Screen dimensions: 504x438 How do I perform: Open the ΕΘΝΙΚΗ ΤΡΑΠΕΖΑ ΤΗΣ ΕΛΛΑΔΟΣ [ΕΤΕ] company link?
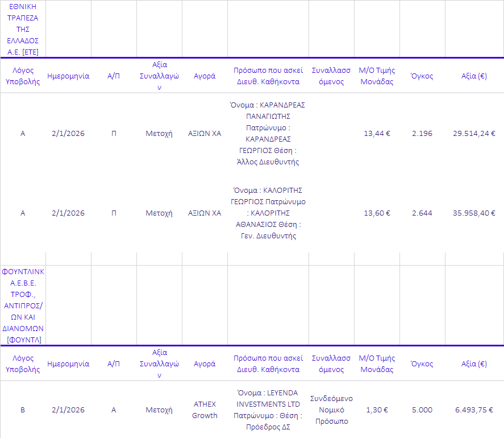pyautogui.click(x=23, y=29)
